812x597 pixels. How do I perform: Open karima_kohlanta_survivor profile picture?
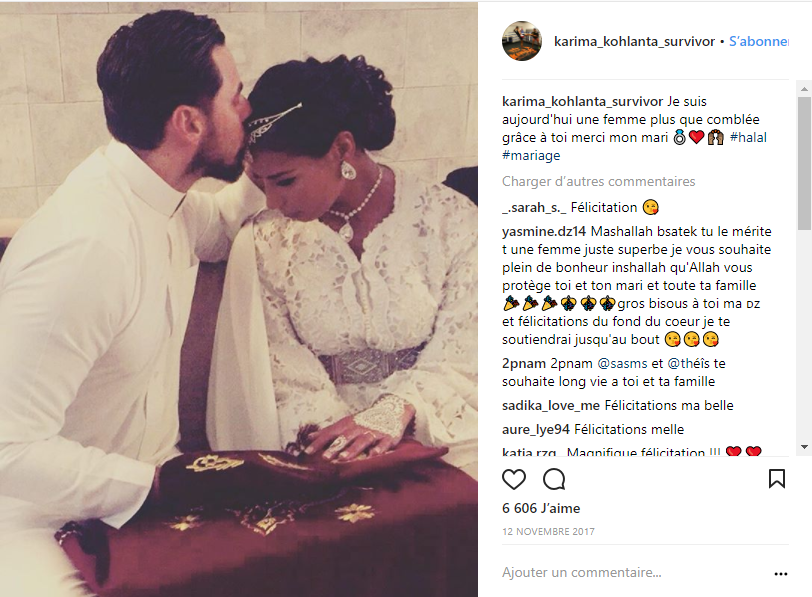(x=521, y=41)
